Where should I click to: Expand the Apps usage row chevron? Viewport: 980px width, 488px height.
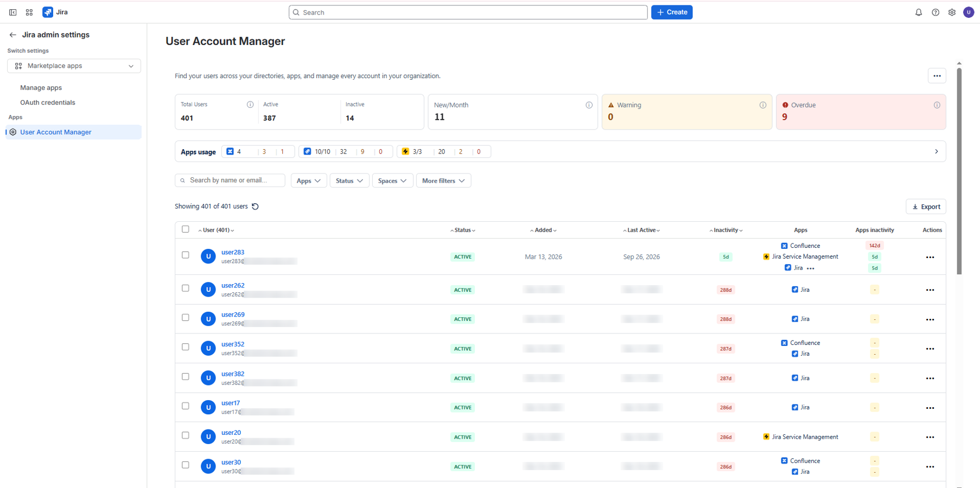(936, 152)
